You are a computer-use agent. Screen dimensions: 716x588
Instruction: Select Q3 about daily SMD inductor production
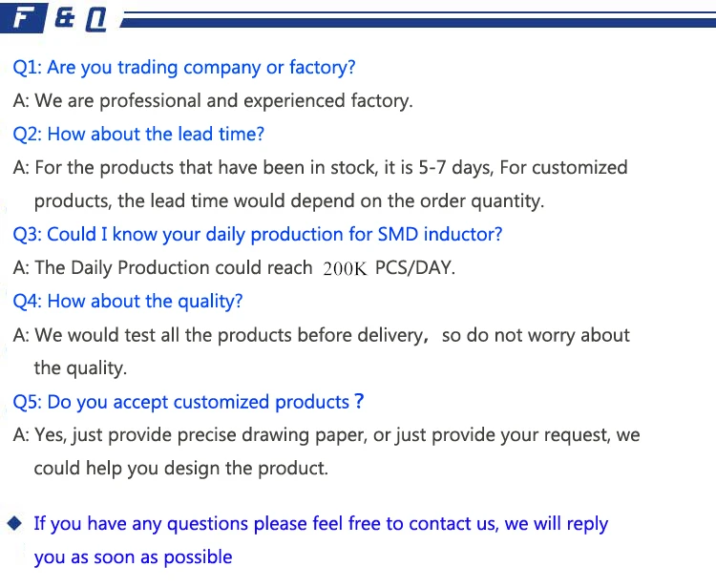coord(258,234)
